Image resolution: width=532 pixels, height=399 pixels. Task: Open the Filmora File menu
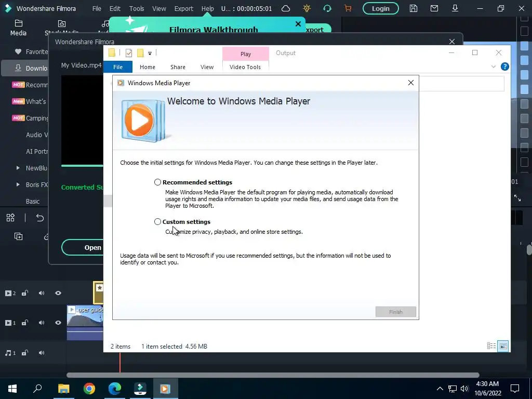[97, 8]
